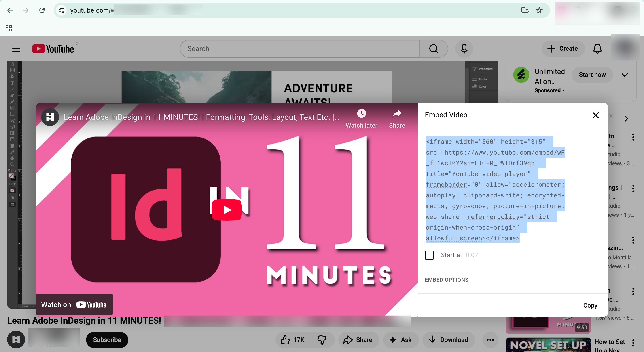Bookmark this page with star icon
Viewport: 644px width, 352px height.
[x=539, y=10]
